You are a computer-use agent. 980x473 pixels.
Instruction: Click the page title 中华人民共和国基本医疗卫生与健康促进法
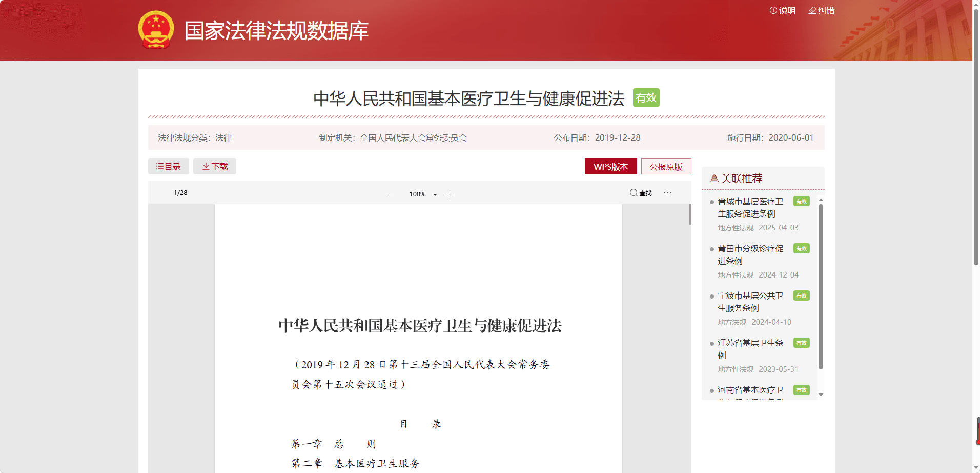point(469,98)
